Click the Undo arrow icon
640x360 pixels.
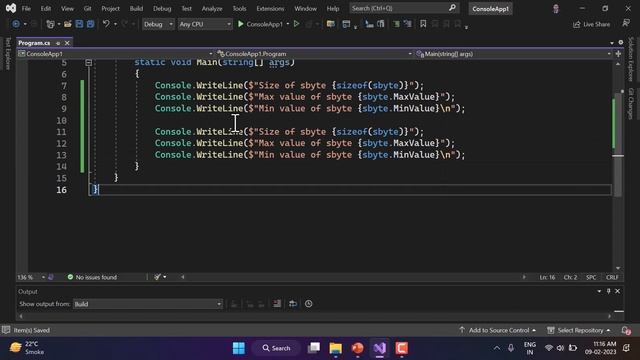coord(106,24)
